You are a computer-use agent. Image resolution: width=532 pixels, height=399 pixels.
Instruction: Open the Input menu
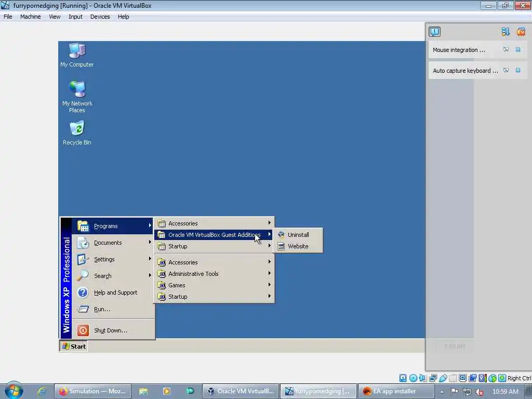(x=75, y=17)
